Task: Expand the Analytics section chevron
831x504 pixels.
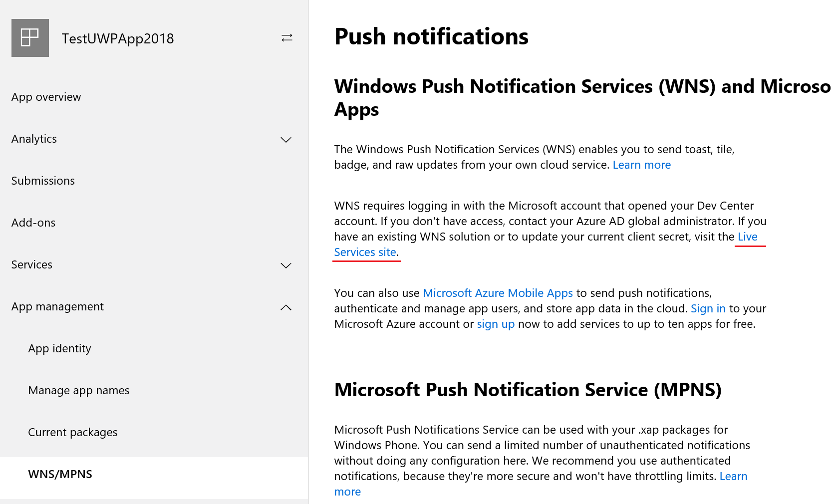Action: coord(285,140)
